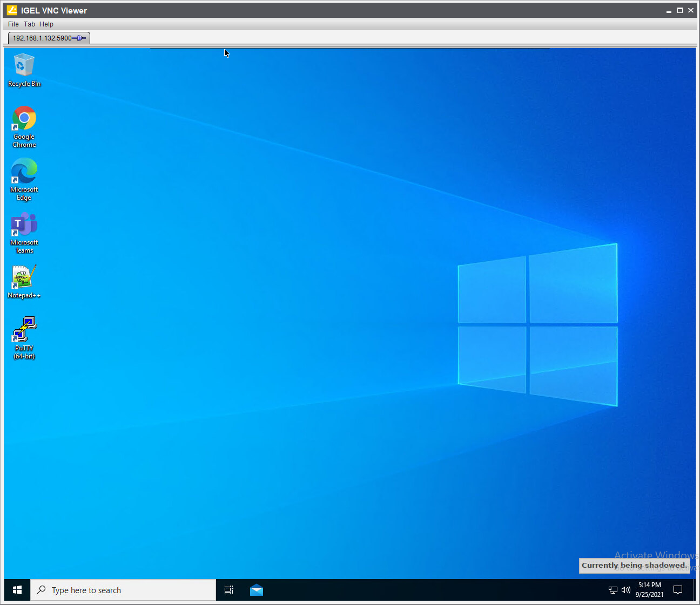Screen dimensions: 700x605
Task: Open the Windows Start menu
Action: point(17,590)
